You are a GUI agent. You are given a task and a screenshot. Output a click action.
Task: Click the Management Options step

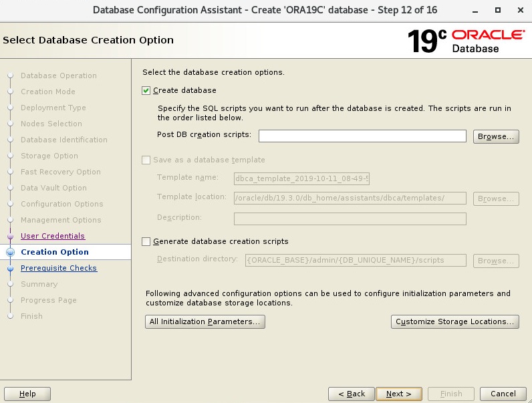(x=61, y=220)
